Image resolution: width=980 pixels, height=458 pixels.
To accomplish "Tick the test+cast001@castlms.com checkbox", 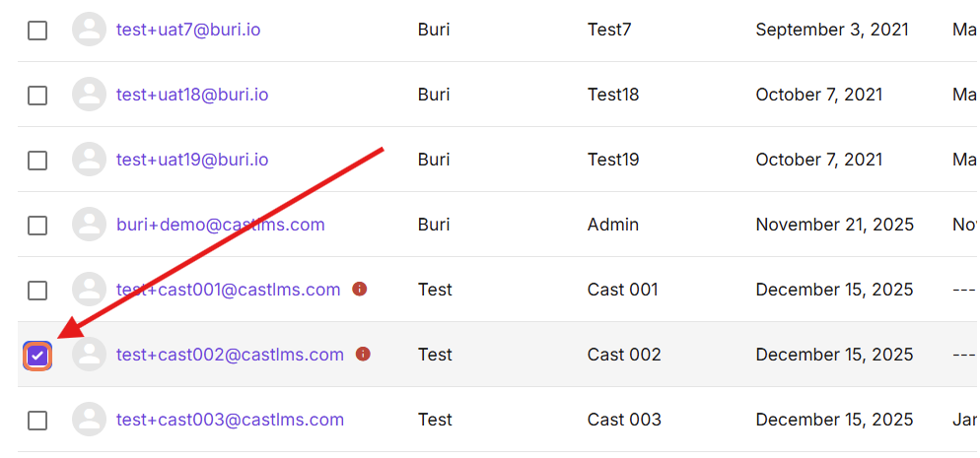I will tap(37, 291).
